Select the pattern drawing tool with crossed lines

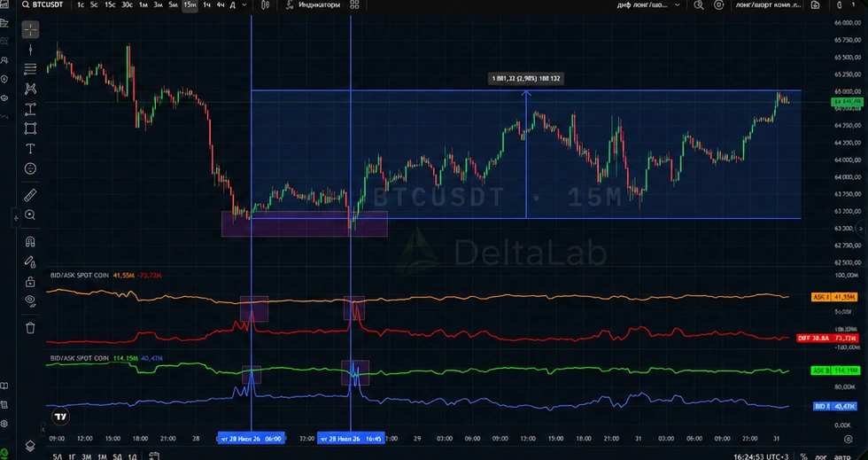(x=30, y=89)
